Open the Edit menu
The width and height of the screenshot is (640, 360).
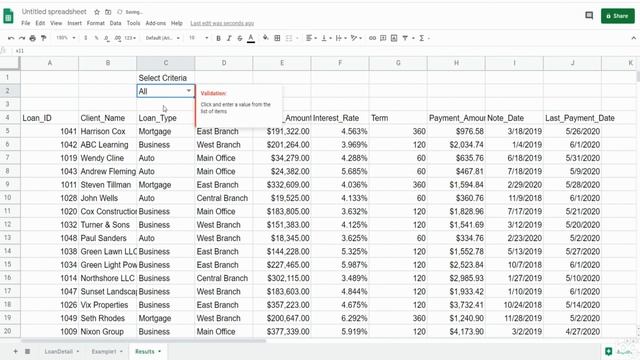point(40,23)
